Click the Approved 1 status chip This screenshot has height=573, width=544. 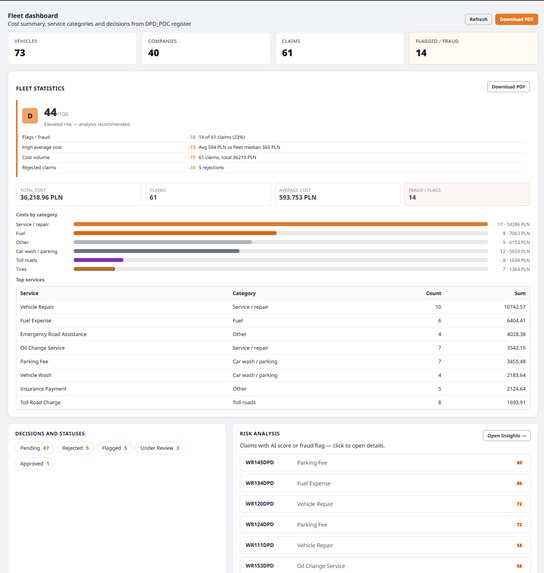pos(34,464)
